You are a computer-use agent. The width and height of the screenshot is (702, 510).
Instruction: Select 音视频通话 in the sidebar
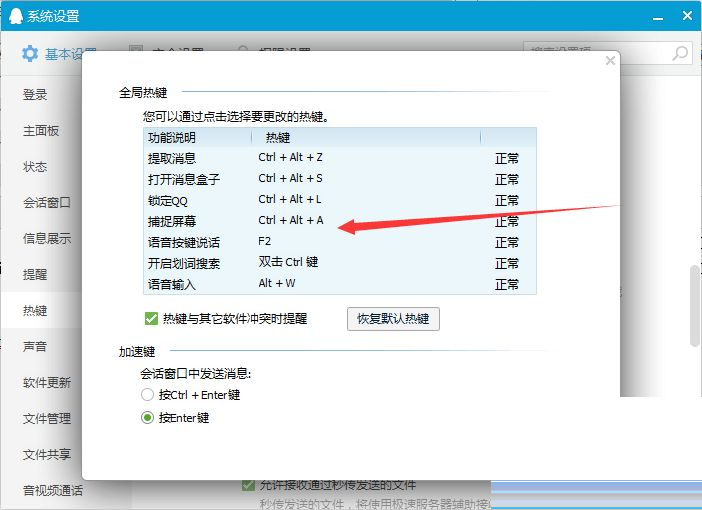[x=53, y=490]
